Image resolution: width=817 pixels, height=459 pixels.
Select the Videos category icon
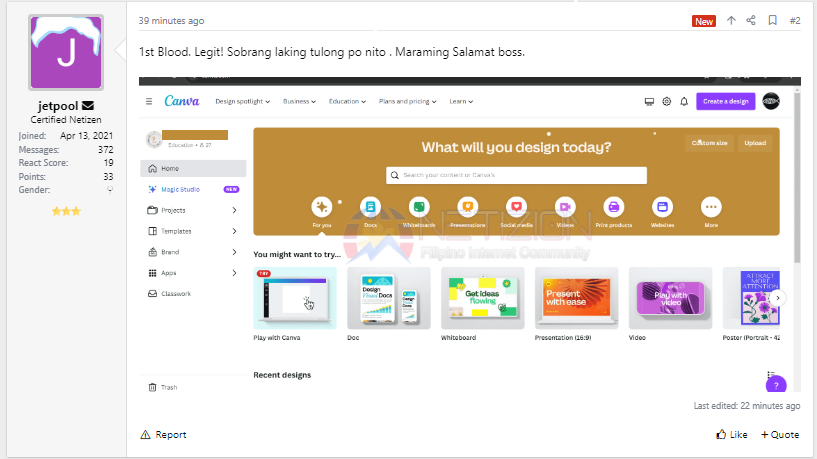click(565, 207)
